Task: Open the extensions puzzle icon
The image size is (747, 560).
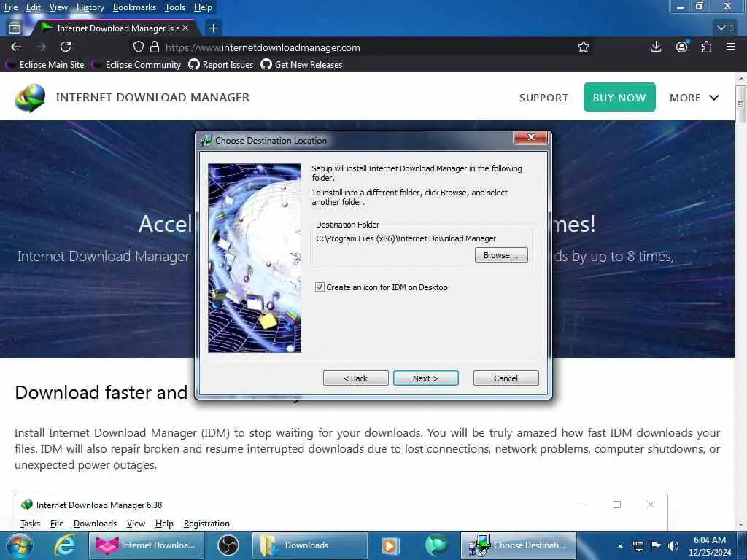Action: [x=706, y=47]
